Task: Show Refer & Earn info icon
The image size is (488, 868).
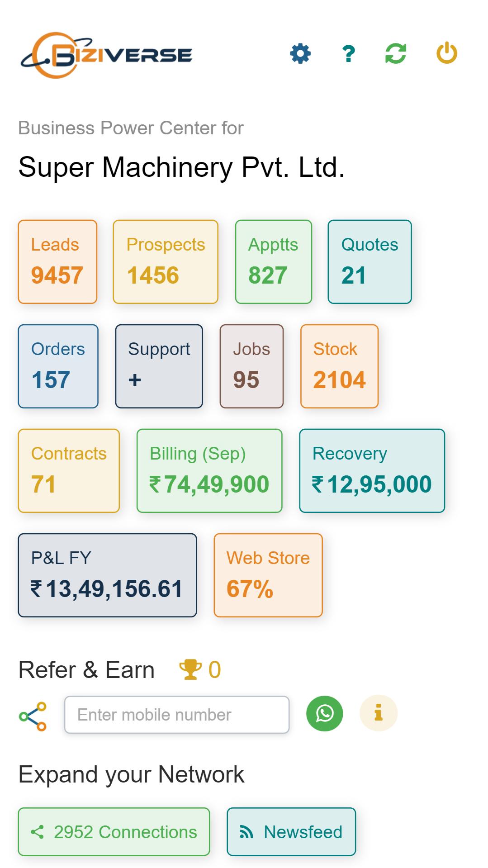Action: (x=379, y=713)
